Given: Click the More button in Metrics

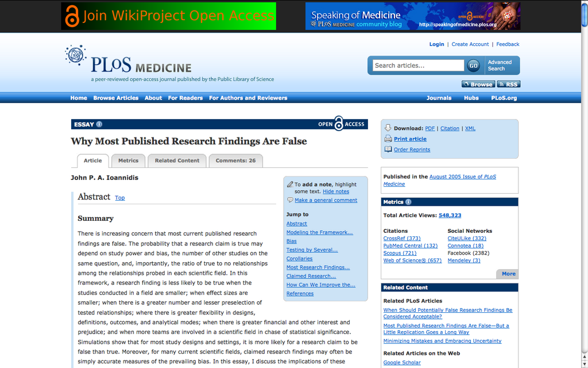Looking at the screenshot, I should coord(508,274).
